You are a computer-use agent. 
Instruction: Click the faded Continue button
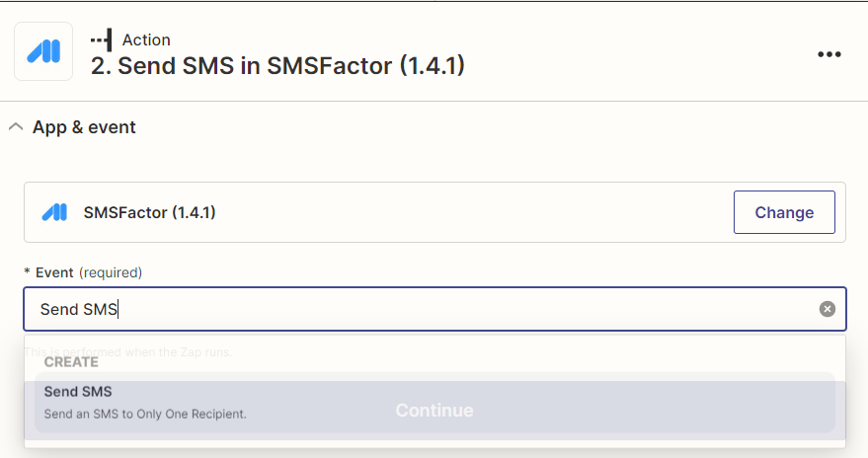click(x=434, y=411)
